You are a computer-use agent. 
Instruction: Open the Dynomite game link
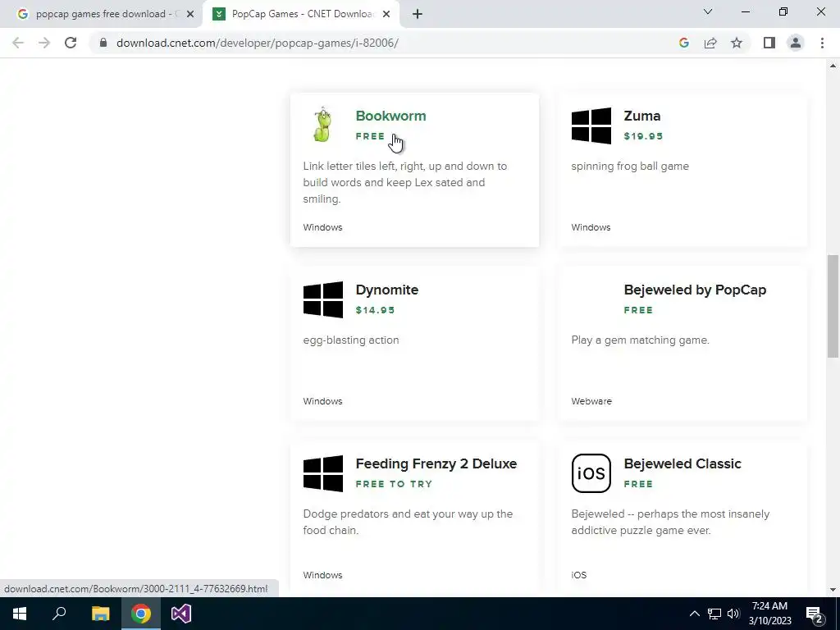(x=387, y=290)
